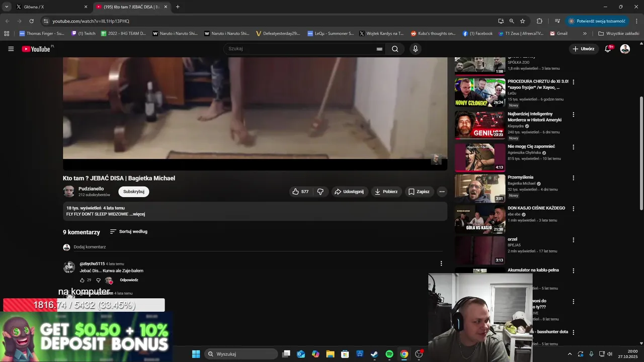The width and height of the screenshot is (644, 362).
Task: Open Chrome zoom magnifier in address bar
Action: (x=512, y=21)
